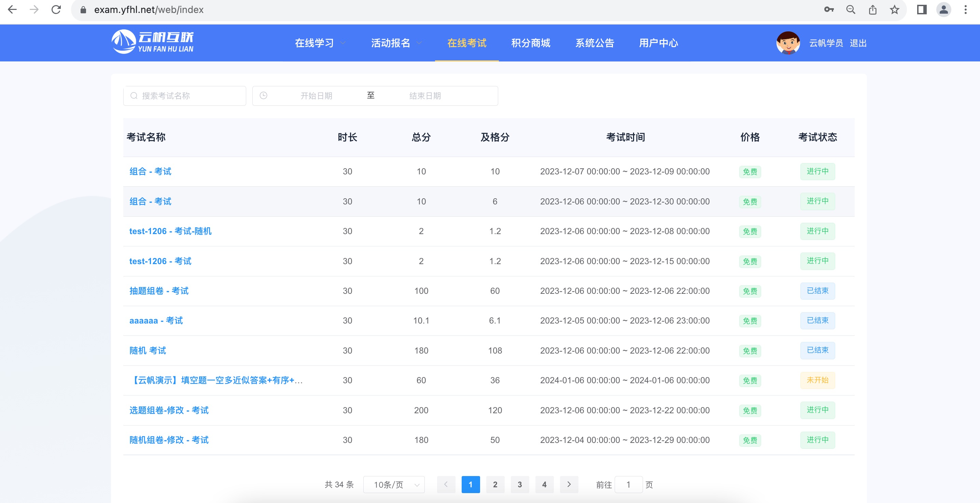The width and height of the screenshot is (980, 503).
Task: Open the browser three-dot menu
Action: click(x=966, y=10)
